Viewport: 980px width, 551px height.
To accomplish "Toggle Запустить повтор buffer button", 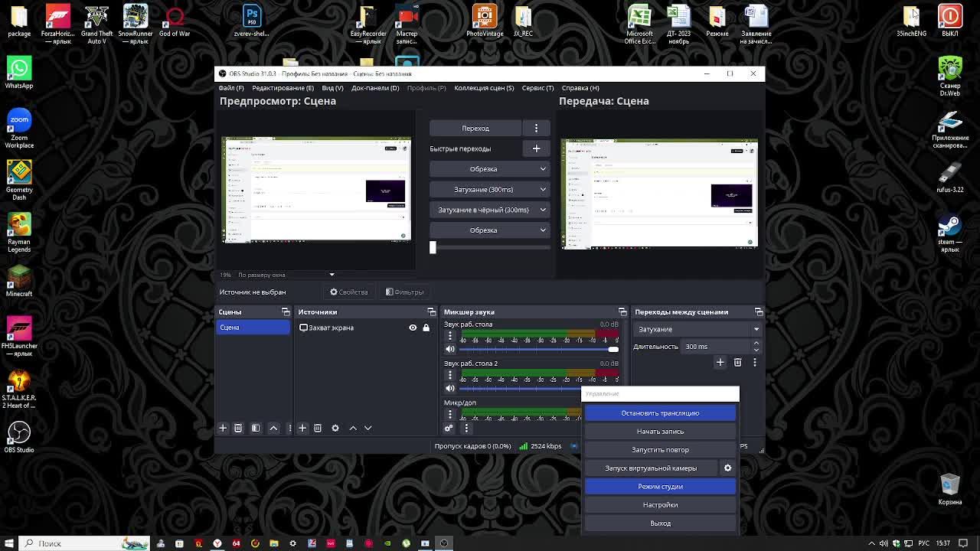I will click(x=660, y=449).
